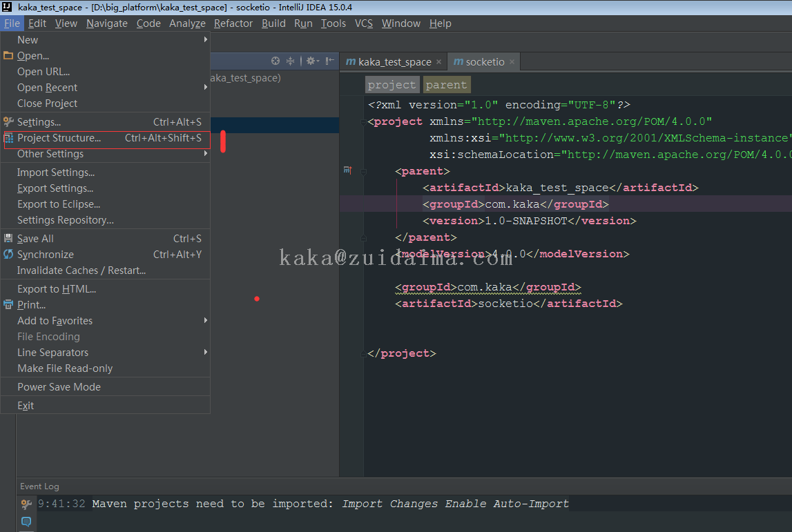This screenshot has height=532, width=792.
Task: Click the IntelliJ IDEA title bar logo
Action: pyautogui.click(x=7, y=7)
